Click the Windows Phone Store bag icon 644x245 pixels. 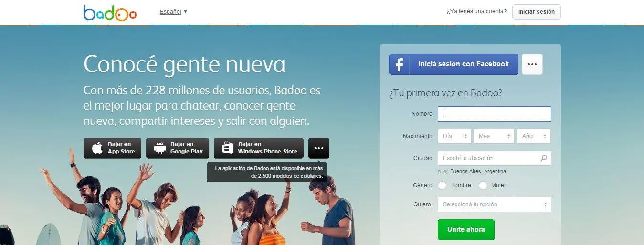(228, 148)
